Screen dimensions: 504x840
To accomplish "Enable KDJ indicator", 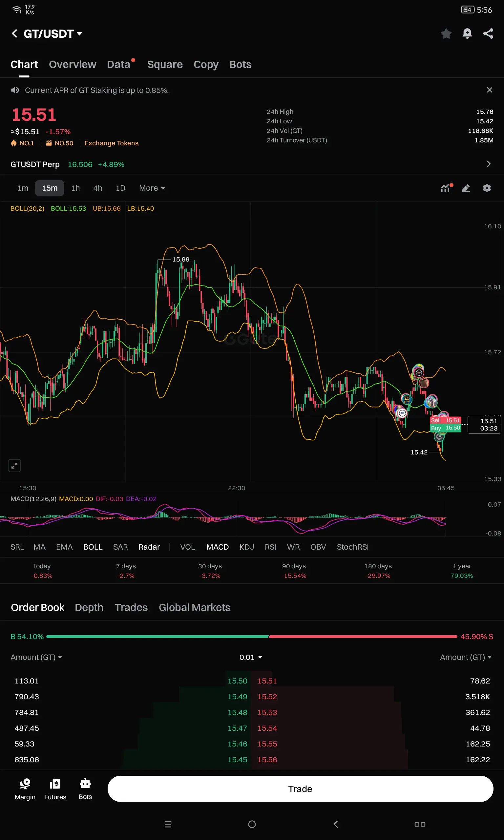I will coord(246,547).
